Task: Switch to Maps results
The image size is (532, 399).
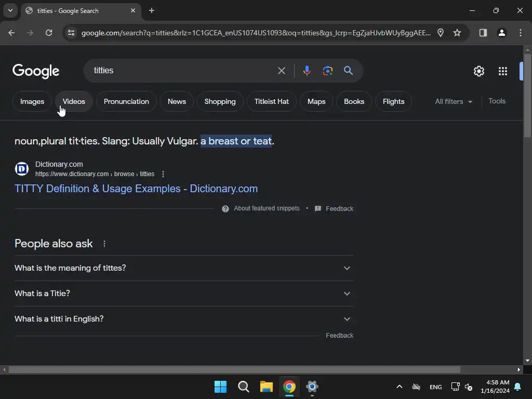Action: [x=316, y=101]
